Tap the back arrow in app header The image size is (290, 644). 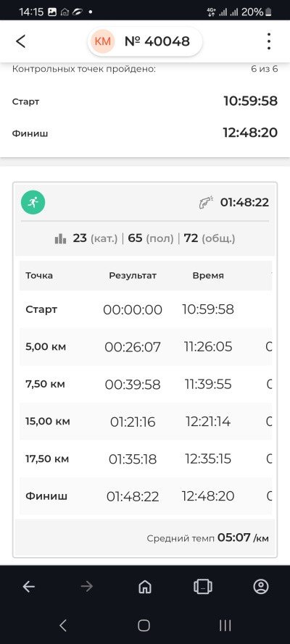pos(20,41)
